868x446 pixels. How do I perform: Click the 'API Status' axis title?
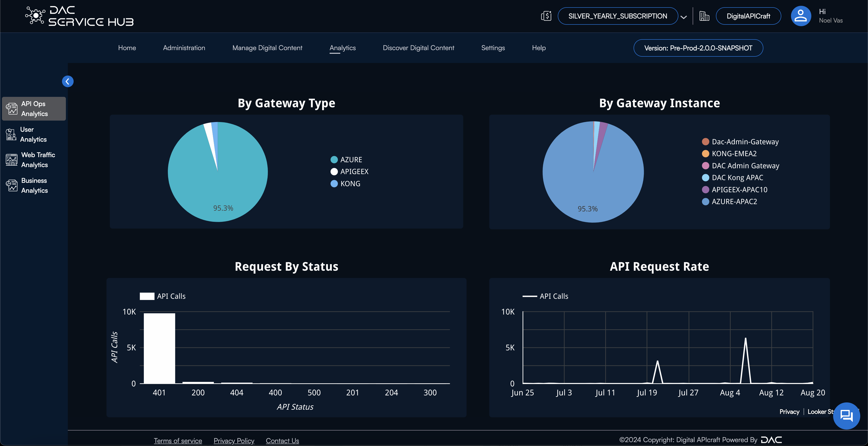295,407
